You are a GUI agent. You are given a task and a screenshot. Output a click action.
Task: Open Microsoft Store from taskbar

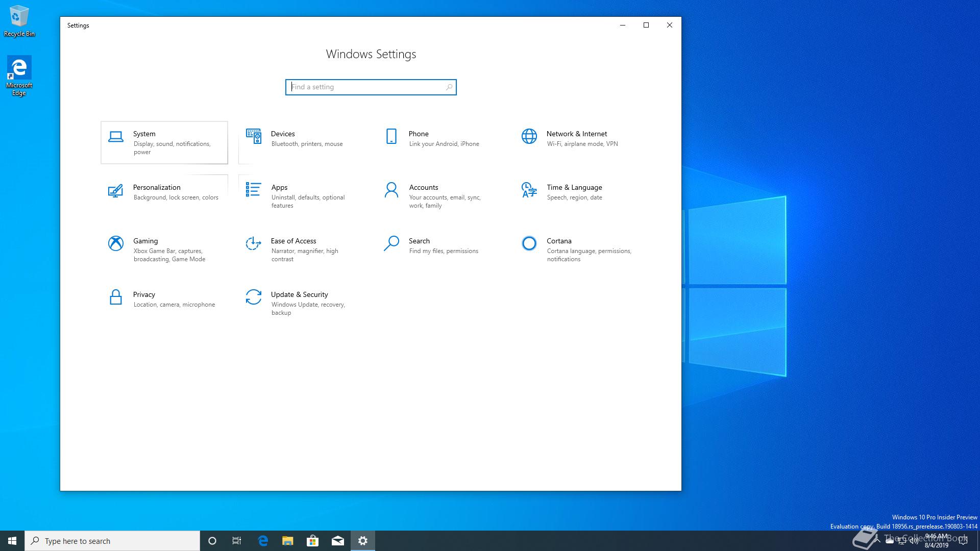coord(312,541)
